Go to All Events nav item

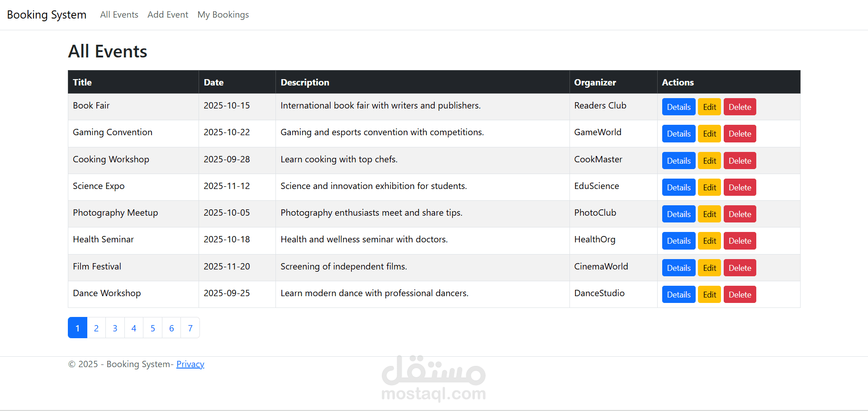click(x=119, y=15)
